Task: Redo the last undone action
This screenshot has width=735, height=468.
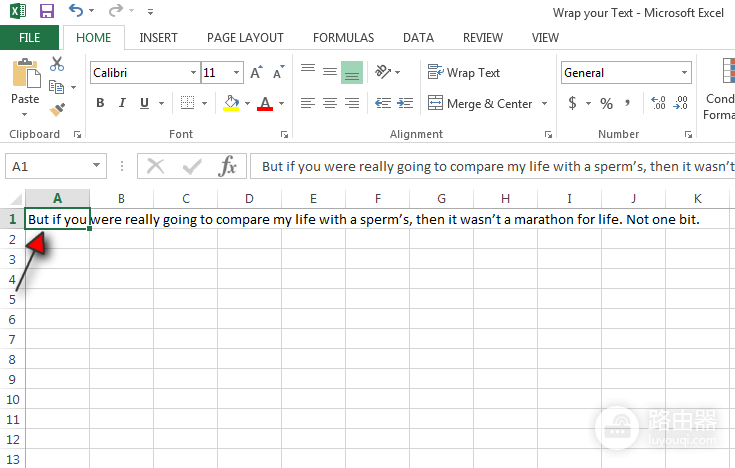Action: (115, 10)
